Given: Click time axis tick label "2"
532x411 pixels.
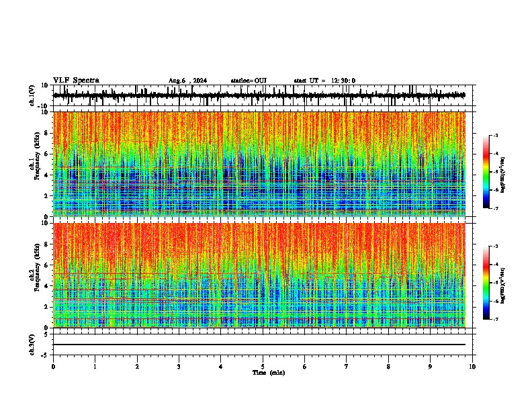Looking at the screenshot, I should (x=137, y=367).
